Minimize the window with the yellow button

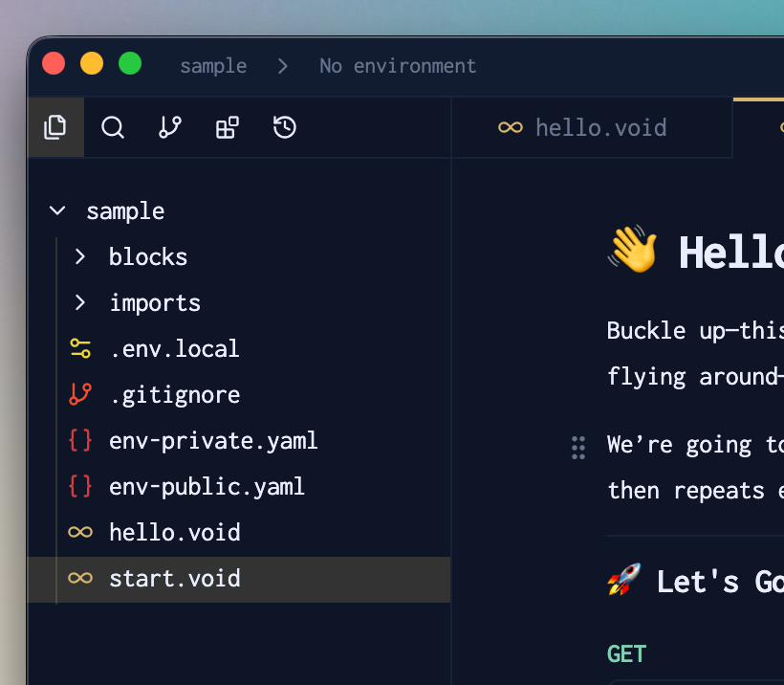pyautogui.click(x=92, y=63)
